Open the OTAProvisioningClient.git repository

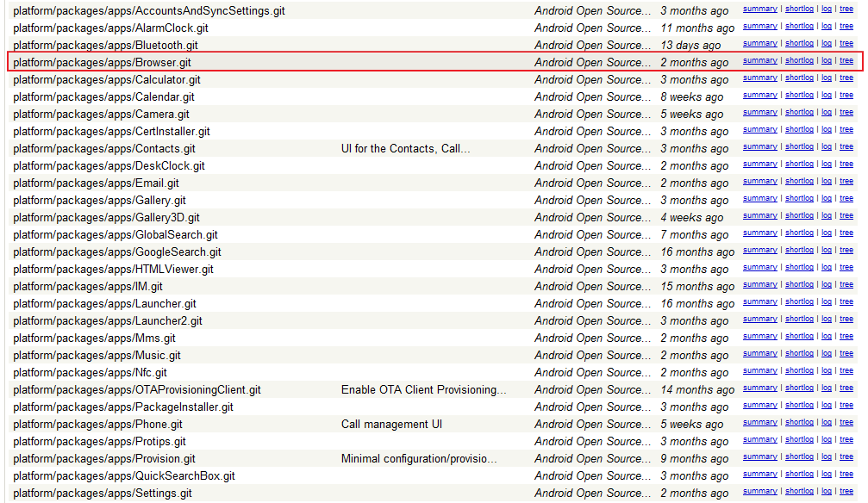pyautogui.click(x=137, y=389)
